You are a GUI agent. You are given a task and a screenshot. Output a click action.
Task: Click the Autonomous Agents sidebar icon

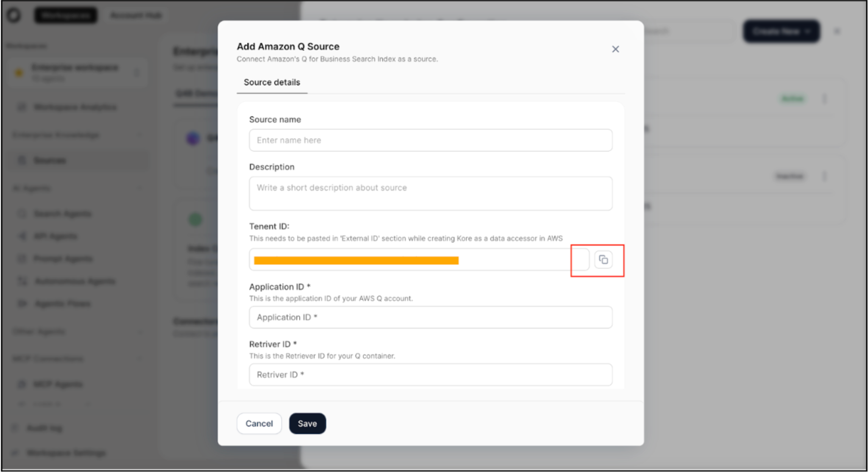(x=22, y=281)
